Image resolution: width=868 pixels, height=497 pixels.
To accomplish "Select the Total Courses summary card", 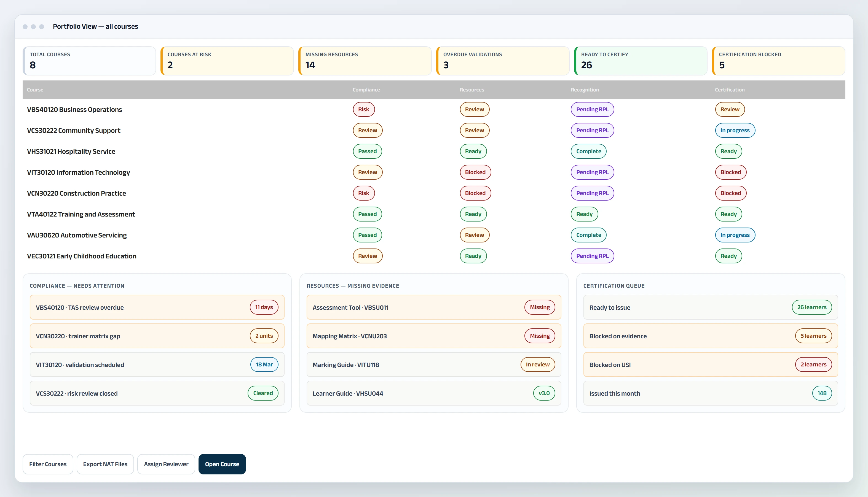I will (89, 61).
